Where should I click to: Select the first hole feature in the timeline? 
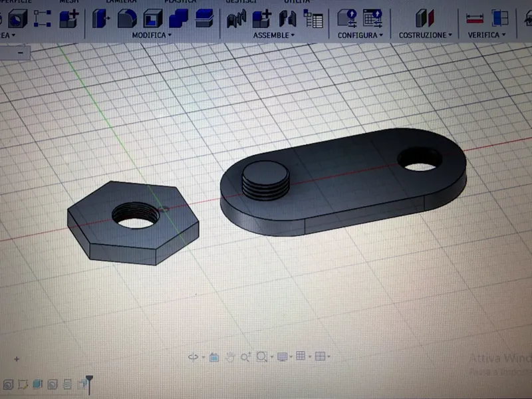coord(8,384)
